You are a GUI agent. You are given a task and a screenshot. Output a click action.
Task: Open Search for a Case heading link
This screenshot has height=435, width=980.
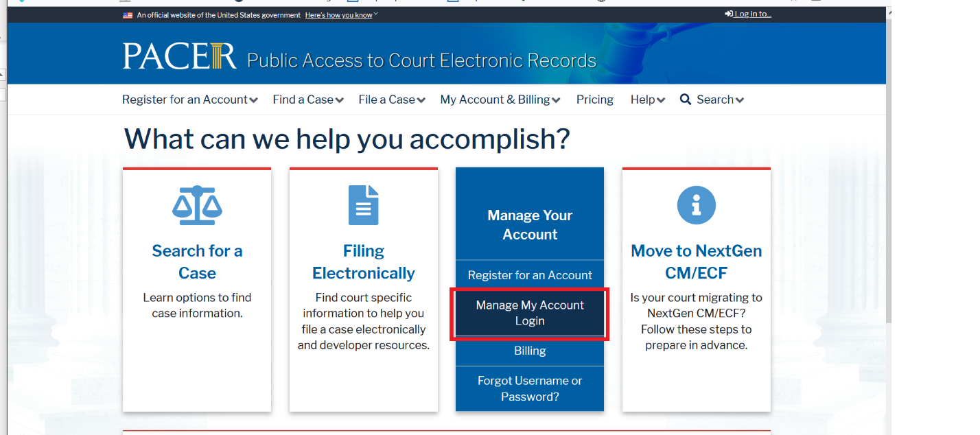point(197,261)
